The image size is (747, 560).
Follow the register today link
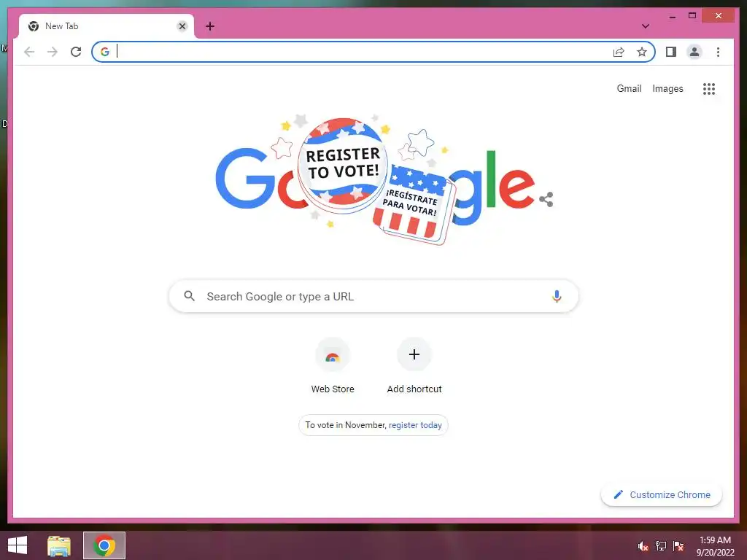(415, 425)
